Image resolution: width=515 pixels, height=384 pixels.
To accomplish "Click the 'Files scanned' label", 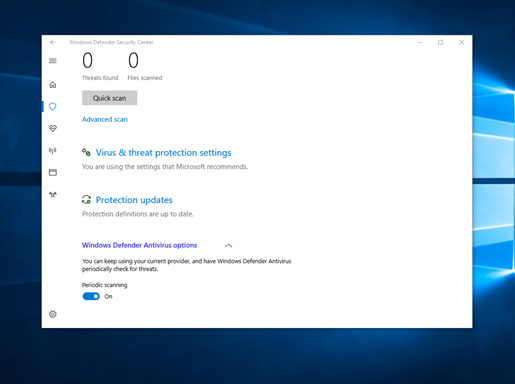I will [145, 78].
